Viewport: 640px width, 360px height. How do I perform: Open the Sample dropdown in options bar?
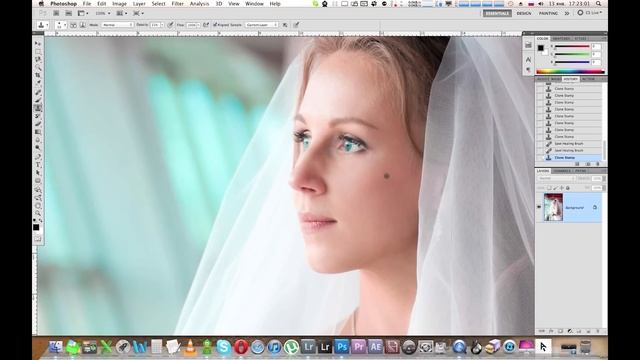pos(261,25)
